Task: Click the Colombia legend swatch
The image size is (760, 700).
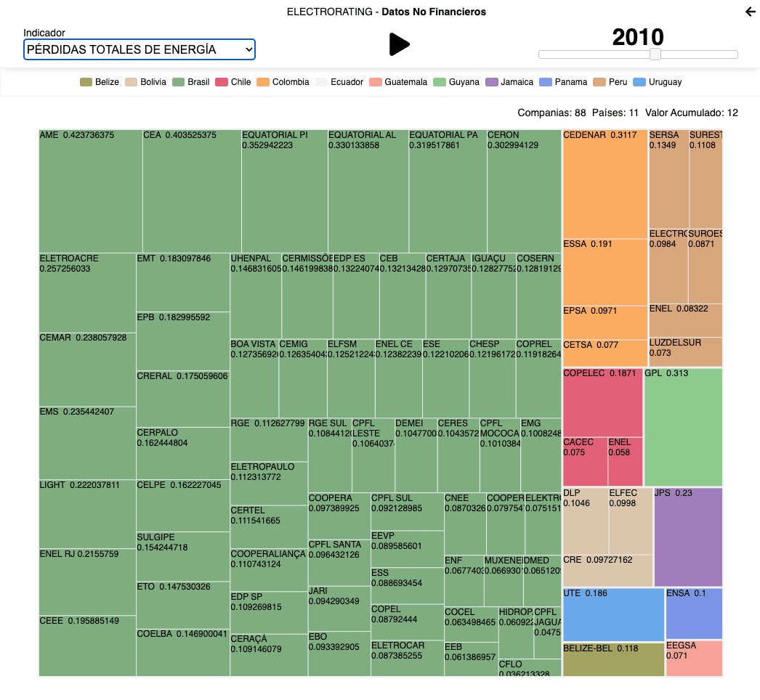Action: click(263, 82)
